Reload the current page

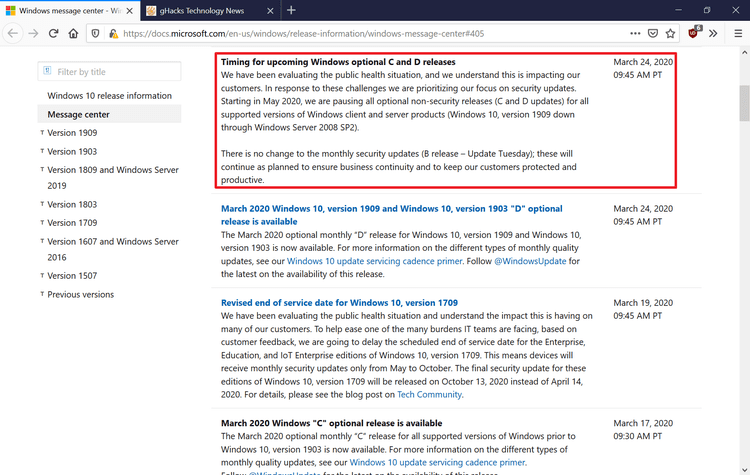(x=53, y=33)
